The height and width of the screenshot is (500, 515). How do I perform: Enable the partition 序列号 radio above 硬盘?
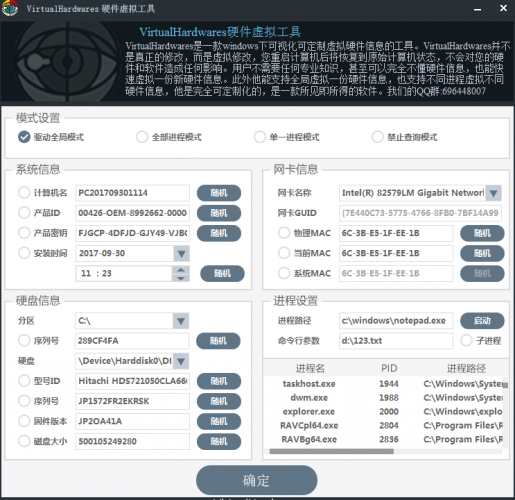24,340
